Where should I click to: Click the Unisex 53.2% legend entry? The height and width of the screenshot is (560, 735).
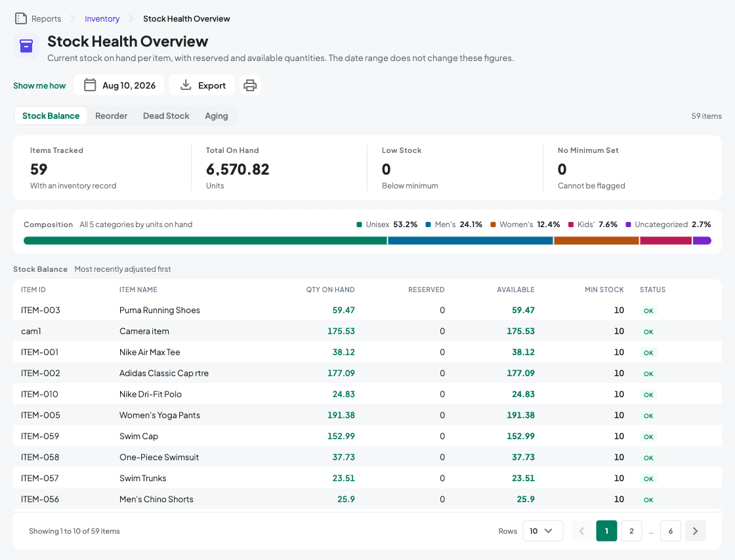(387, 225)
